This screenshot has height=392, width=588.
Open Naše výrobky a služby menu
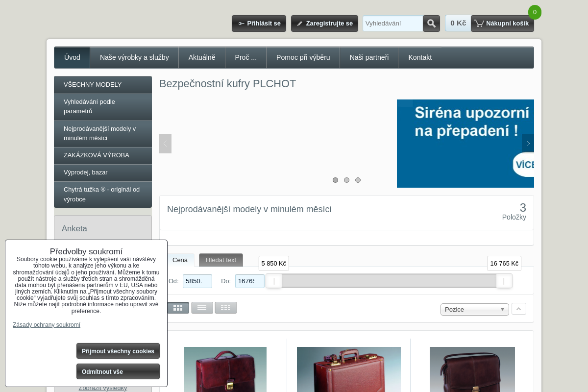pyautogui.click(x=134, y=57)
